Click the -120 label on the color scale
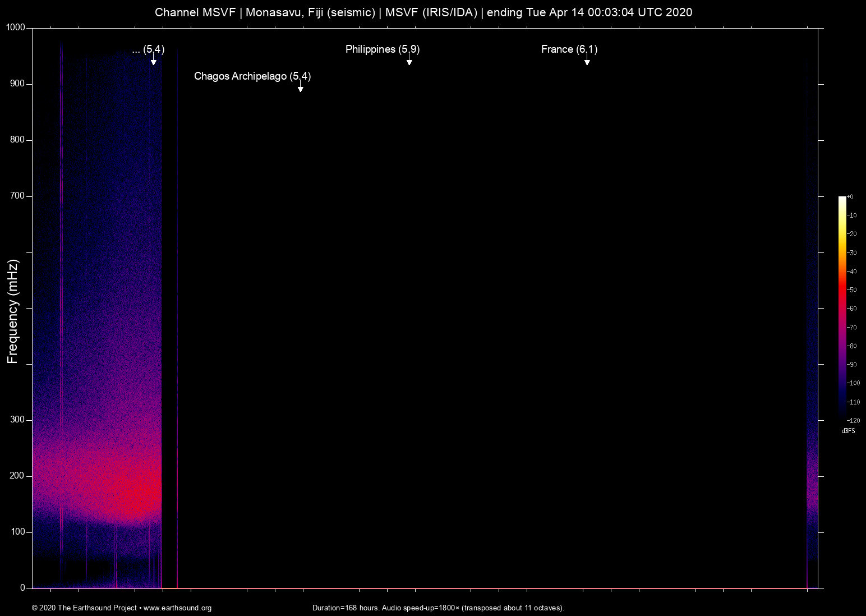Screen dimensions: 866x616 [853, 421]
